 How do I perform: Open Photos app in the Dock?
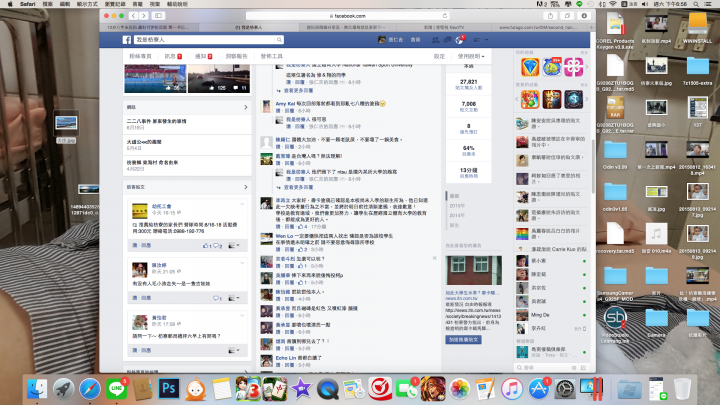(459, 389)
